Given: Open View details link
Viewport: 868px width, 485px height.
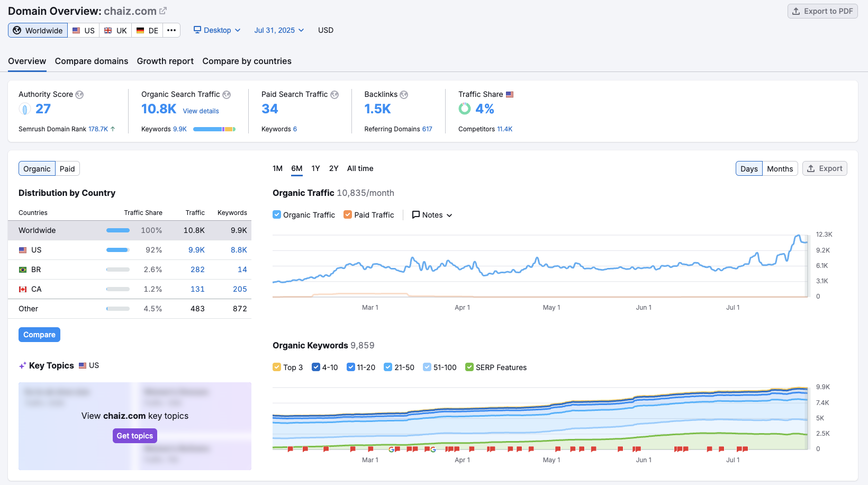Looking at the screenshot, I should (201, 111).
